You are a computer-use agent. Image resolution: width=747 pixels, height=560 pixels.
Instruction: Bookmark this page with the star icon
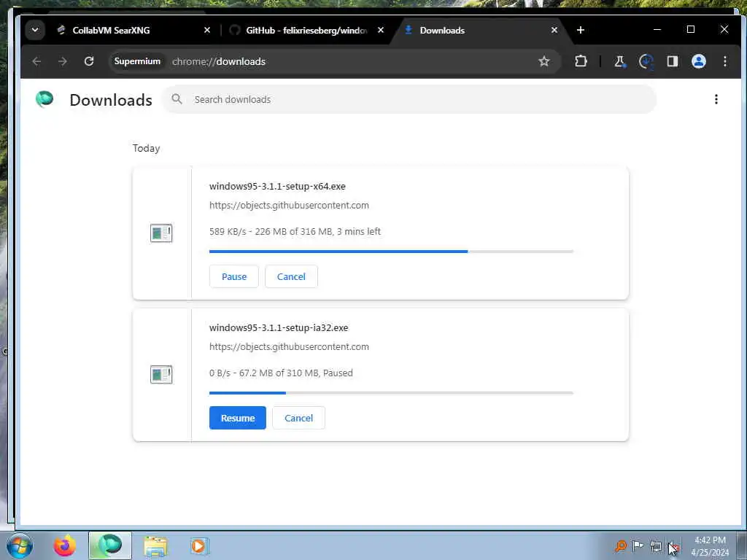click(544, 61)
